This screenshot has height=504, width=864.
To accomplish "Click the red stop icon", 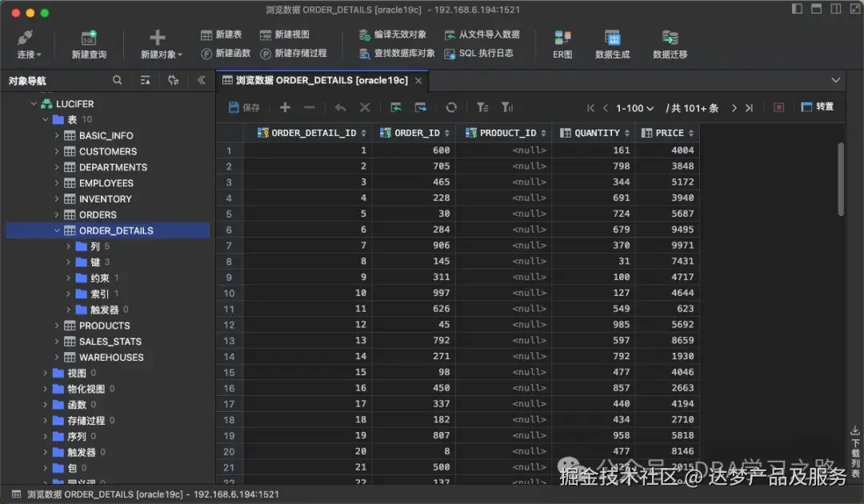I will (778, 107).
